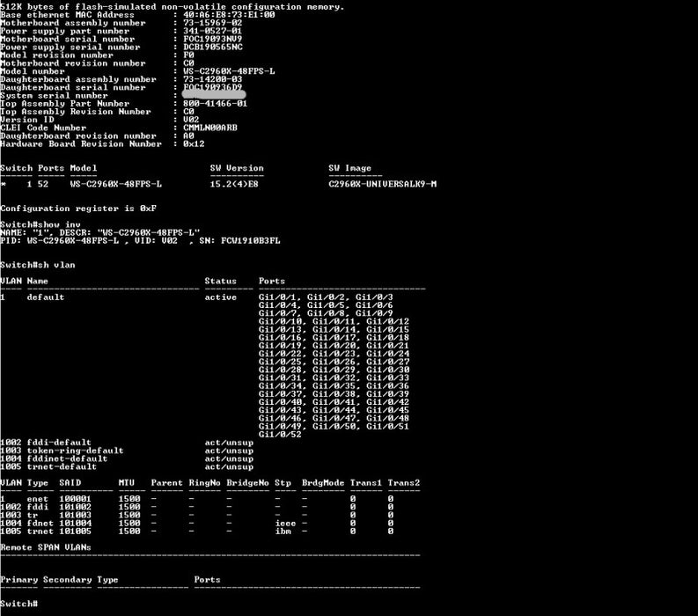The image size is (698, 616).
Task: Select the 'ieee' Stp value
Action: [x=285, y=523]
